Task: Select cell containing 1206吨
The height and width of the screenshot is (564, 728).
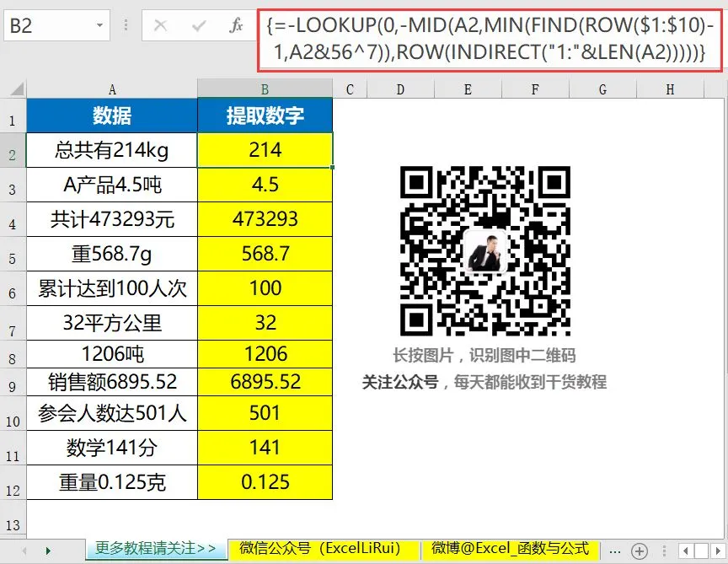Action: click(112, 354)
